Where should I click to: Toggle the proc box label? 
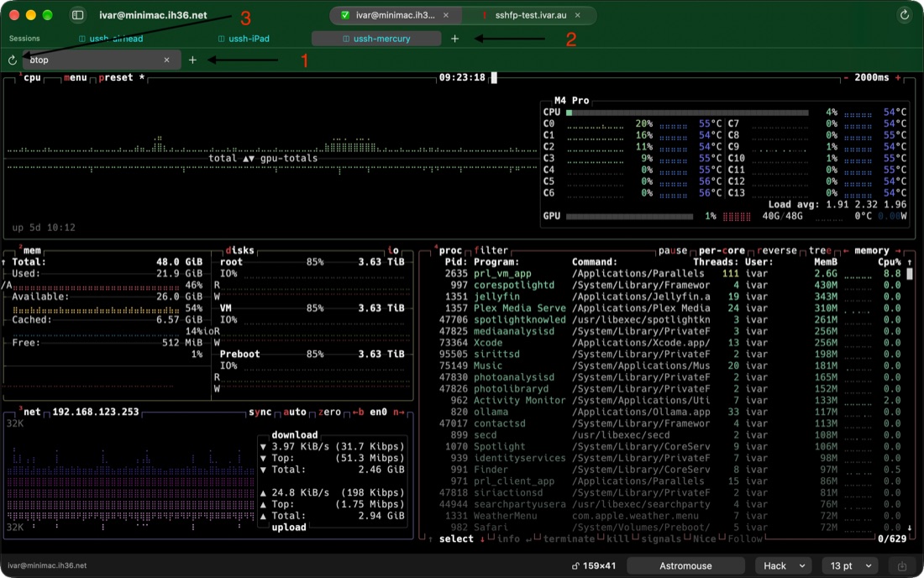[449, 250]
